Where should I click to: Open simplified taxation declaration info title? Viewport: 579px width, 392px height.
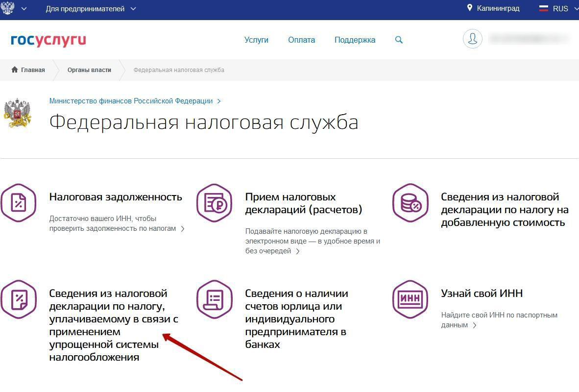click(x=114, y=325)
